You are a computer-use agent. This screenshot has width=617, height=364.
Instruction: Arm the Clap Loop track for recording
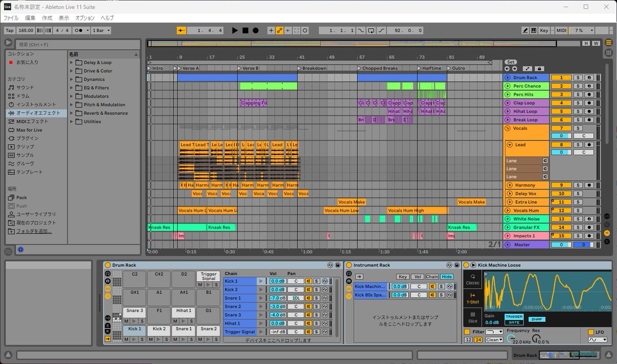click(589, 103)
